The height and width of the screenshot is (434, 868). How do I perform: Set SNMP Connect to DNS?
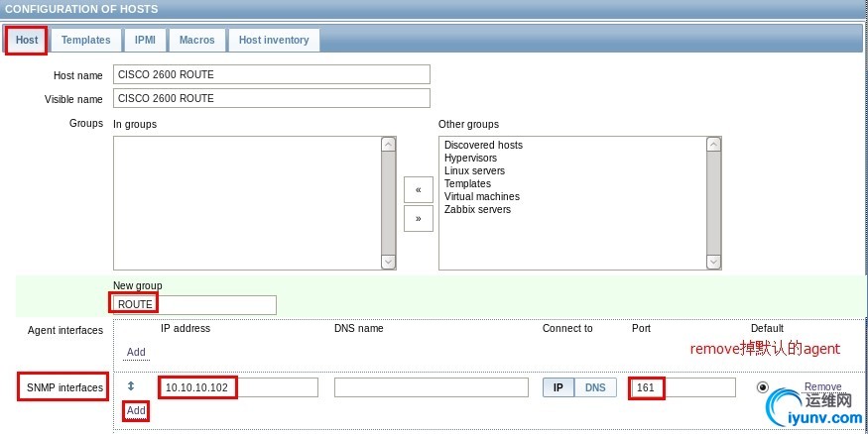pyautogui.click(x=595, y=387)
